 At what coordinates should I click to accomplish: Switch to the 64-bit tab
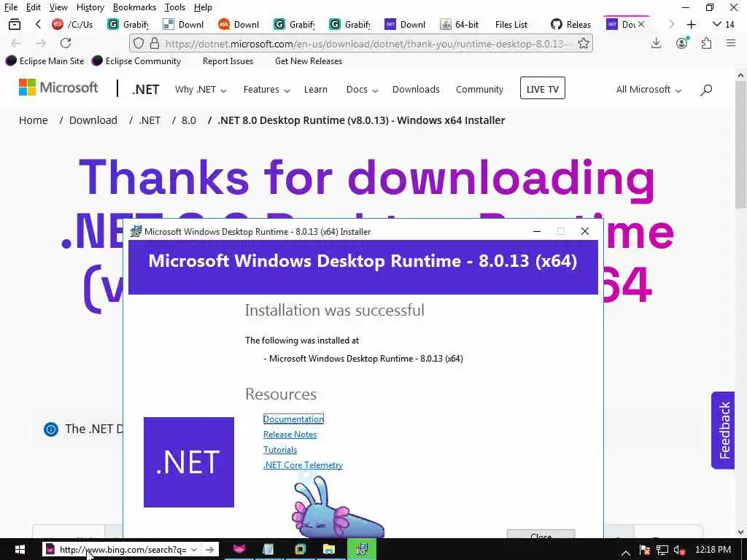(x=460, y=24)
